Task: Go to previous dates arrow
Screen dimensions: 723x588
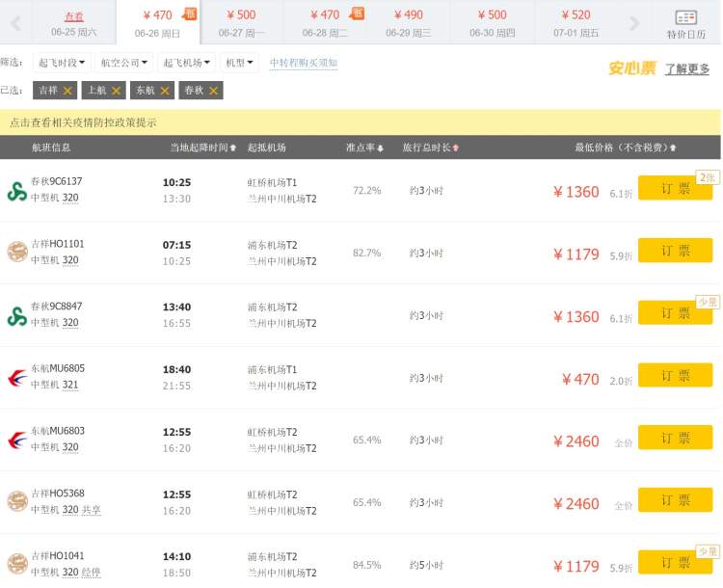Action: click(x=16, y=22)
